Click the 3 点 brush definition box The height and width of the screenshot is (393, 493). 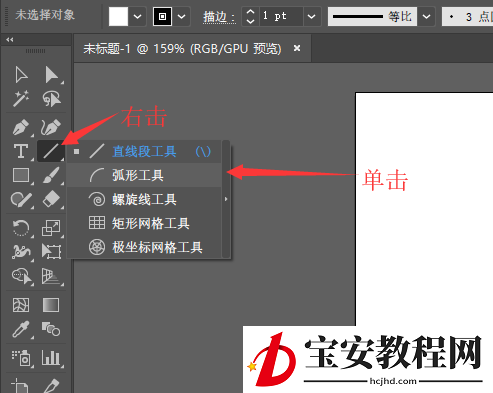click(467, 16)
